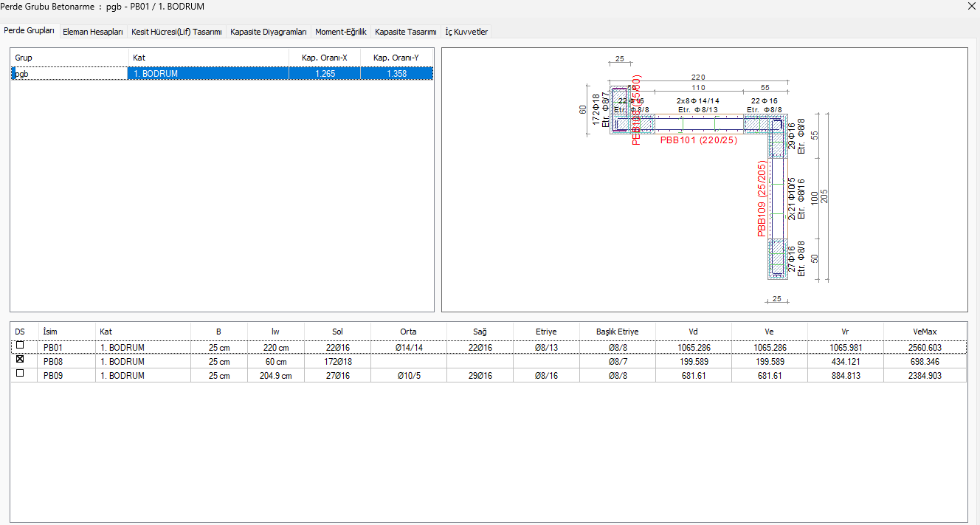Click the Sol column header
980x525 pixels.
click(x=337, y=332)
